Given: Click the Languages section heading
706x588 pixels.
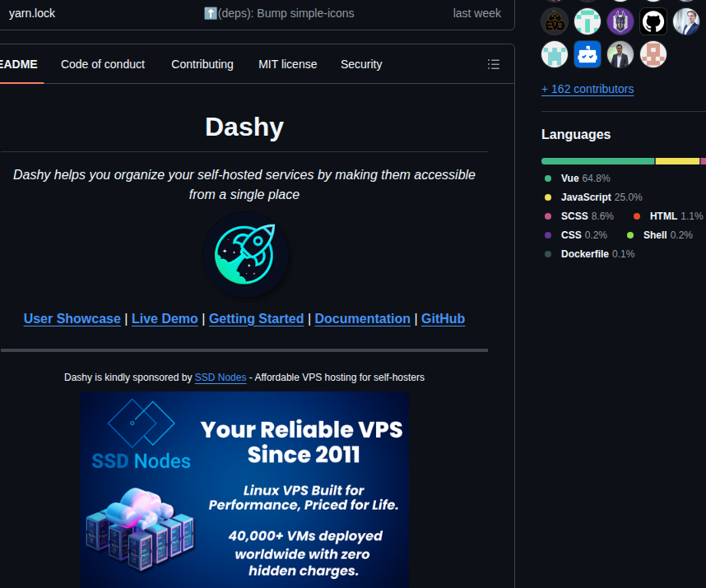Looking at the screenshot, I should pyautogui.click(x=576, y=135).
